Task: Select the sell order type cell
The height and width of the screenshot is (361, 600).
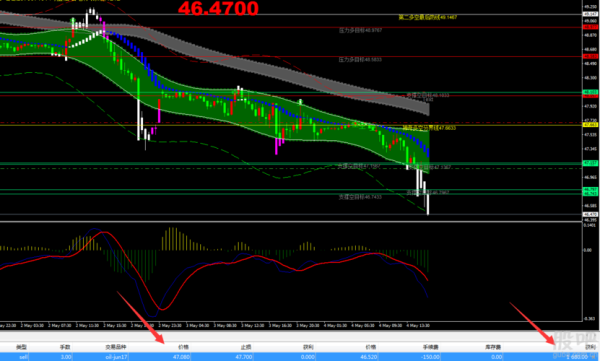Action: point(23,357)
